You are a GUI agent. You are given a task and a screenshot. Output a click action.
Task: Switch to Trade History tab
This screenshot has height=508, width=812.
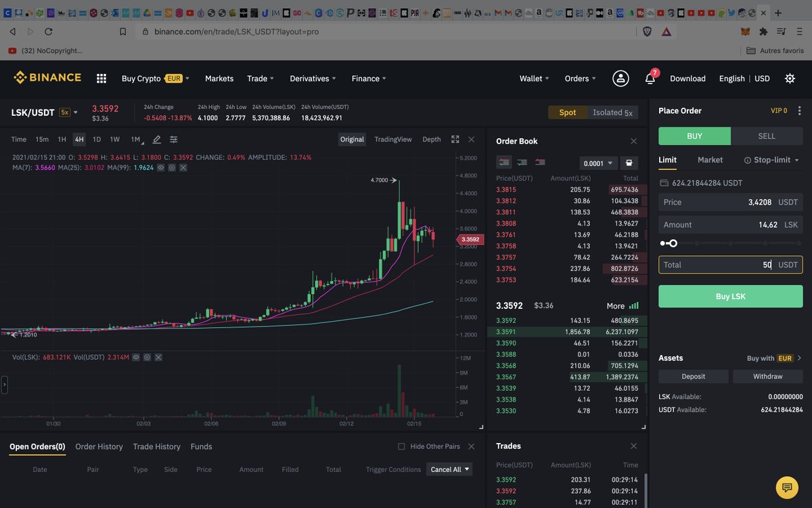point(156,446)
